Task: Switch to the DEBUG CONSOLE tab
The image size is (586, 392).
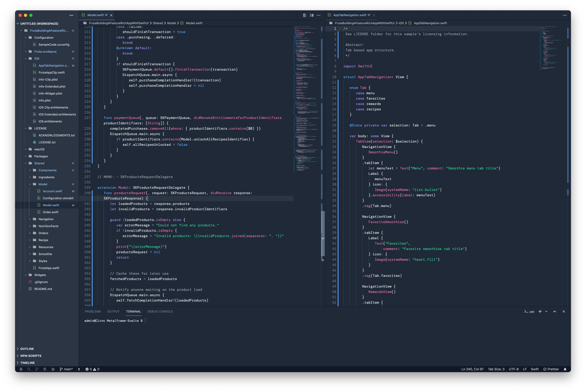Action: pos(160,312)
